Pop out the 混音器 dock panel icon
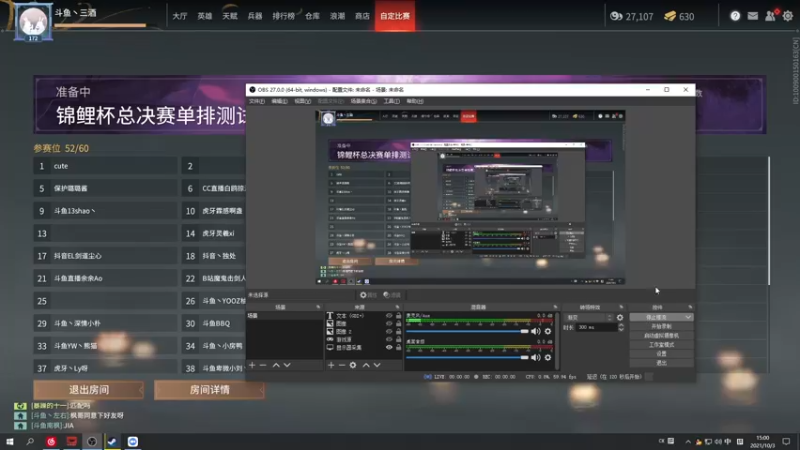The width and height of the screenshot is (800, 450). pos(555,307)
